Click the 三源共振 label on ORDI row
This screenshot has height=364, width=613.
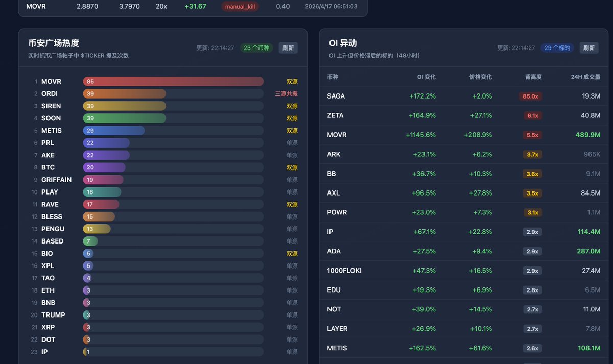[286, 94]
